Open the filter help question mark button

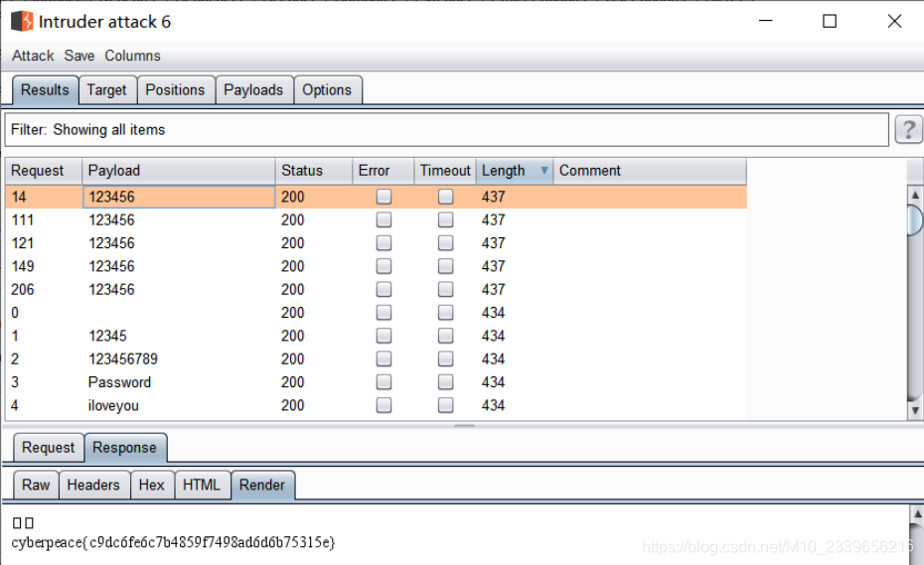(909, 129)
